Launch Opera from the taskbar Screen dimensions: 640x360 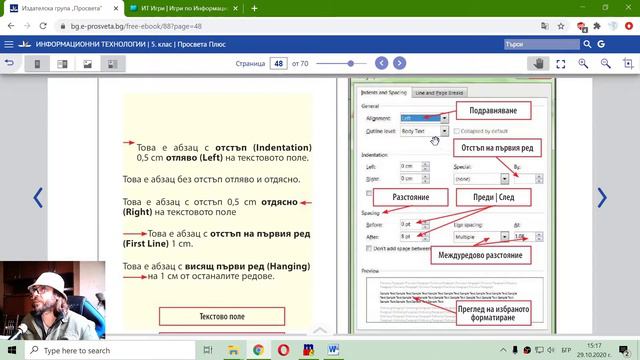coord(283,350)
